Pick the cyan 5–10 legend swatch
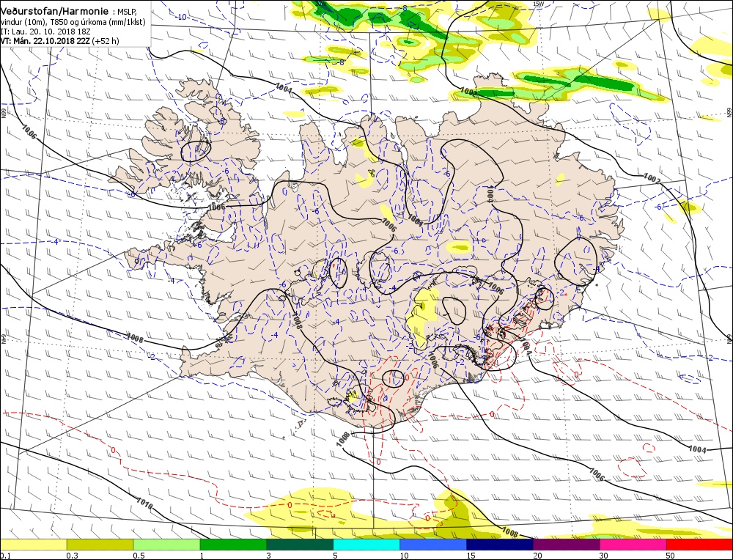Viewport: 733px width, 560px height. [366, 545]
